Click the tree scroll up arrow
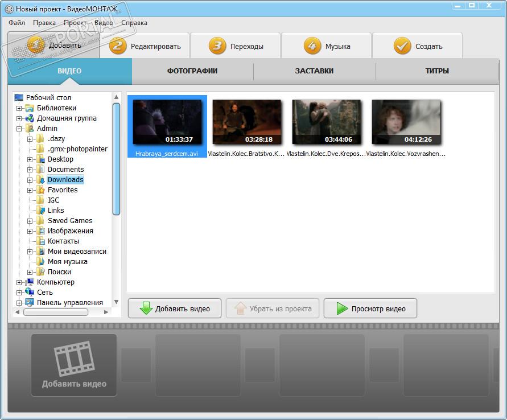 [x=117, y=97]
